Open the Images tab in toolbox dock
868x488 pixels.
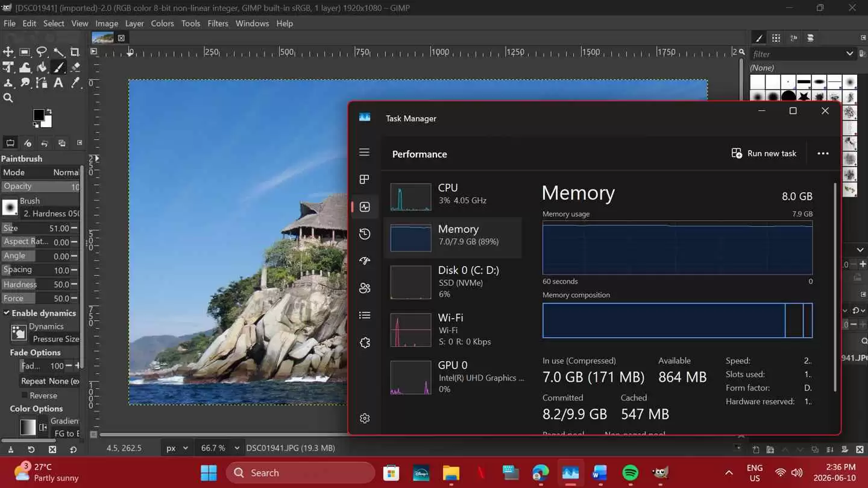(61, 143)
